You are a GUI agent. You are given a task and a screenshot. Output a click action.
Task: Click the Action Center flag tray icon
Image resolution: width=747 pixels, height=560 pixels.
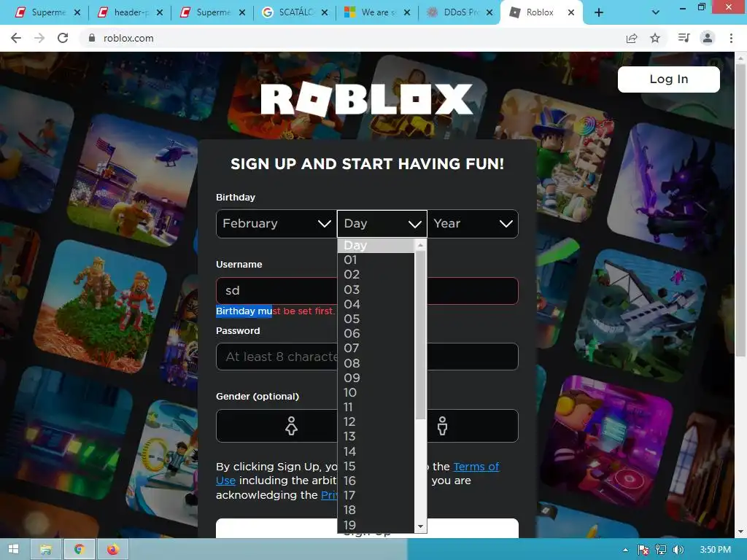[x=643, y=550]
